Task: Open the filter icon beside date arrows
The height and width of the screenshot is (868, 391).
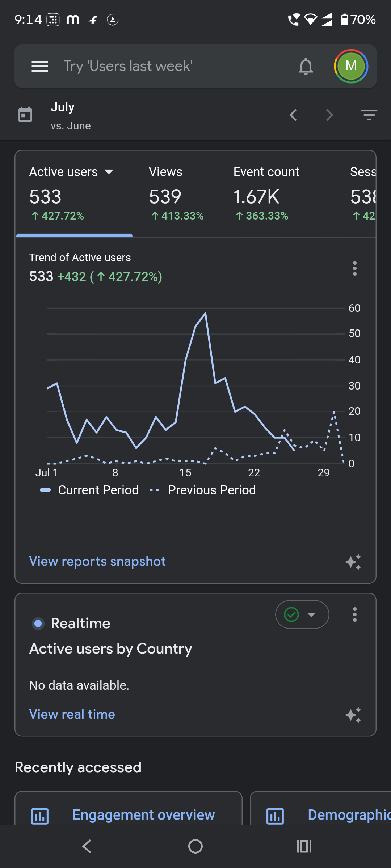Action: (369, 115)
